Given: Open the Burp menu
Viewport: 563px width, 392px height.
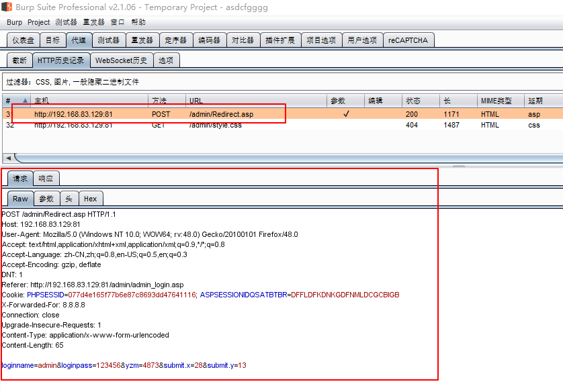Looking at the screenshot, I should click(13, 22).
